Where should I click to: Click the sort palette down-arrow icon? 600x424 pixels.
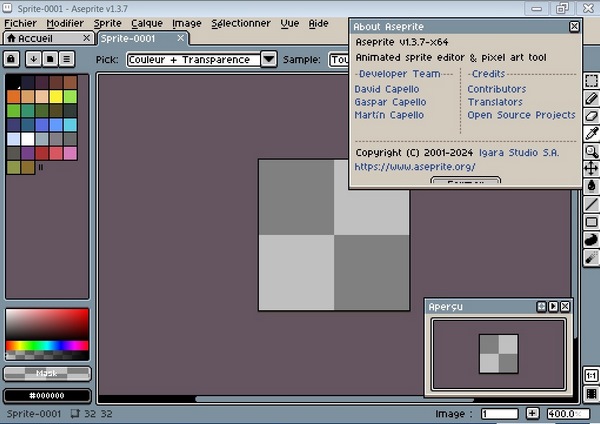click(33, 59)
